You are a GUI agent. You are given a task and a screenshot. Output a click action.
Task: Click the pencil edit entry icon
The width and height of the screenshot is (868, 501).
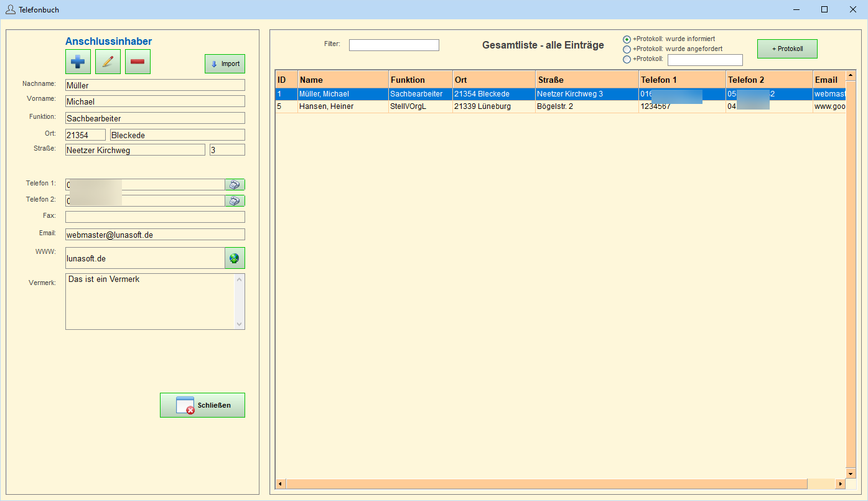tap(108, 62)
